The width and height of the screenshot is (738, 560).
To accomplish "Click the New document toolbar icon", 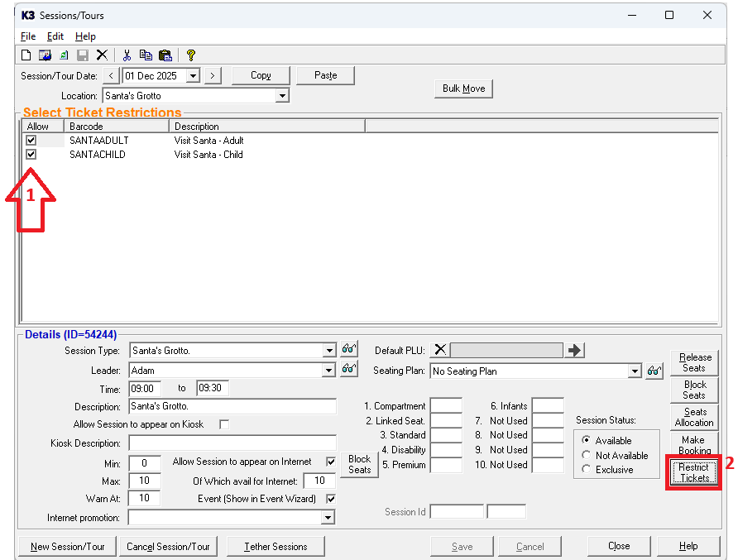I will (26, 55).
